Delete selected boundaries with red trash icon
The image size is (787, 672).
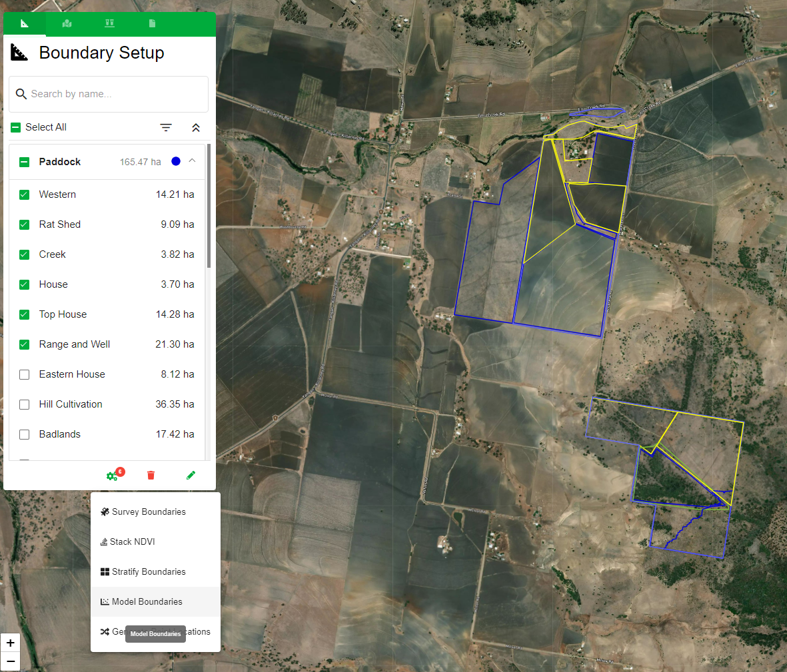(x=151, y=475)
